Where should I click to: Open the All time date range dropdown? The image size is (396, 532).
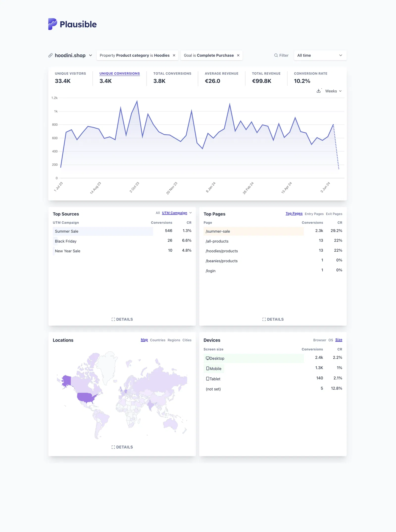(x=320, y=55)
